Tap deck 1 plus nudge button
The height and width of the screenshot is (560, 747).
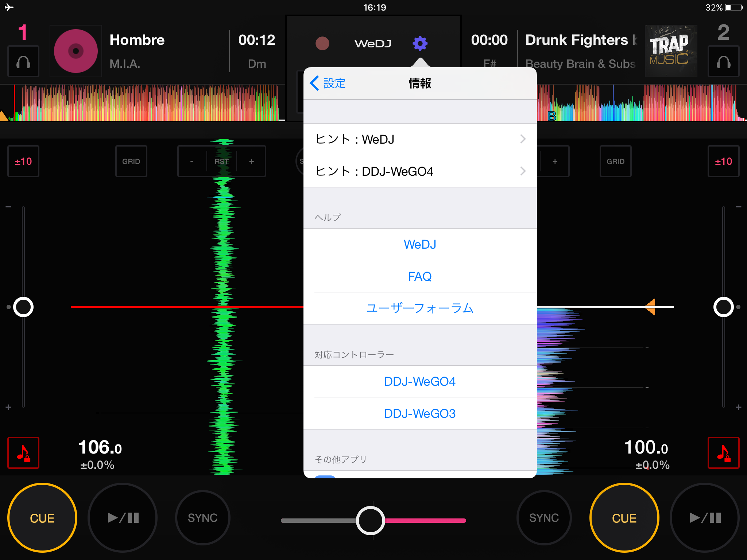[251, 161]
